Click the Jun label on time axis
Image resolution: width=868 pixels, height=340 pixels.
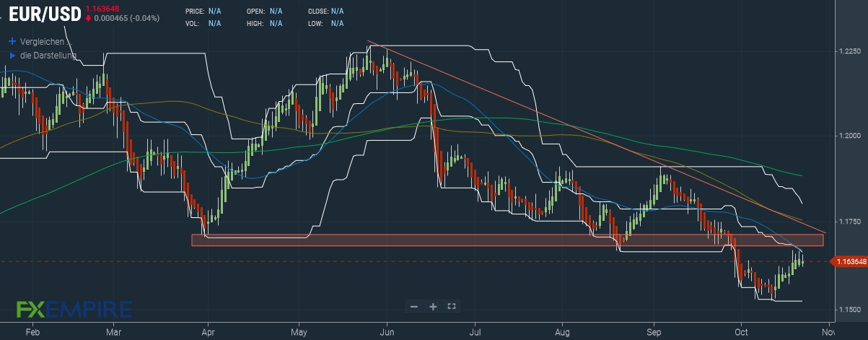[387, 333]
